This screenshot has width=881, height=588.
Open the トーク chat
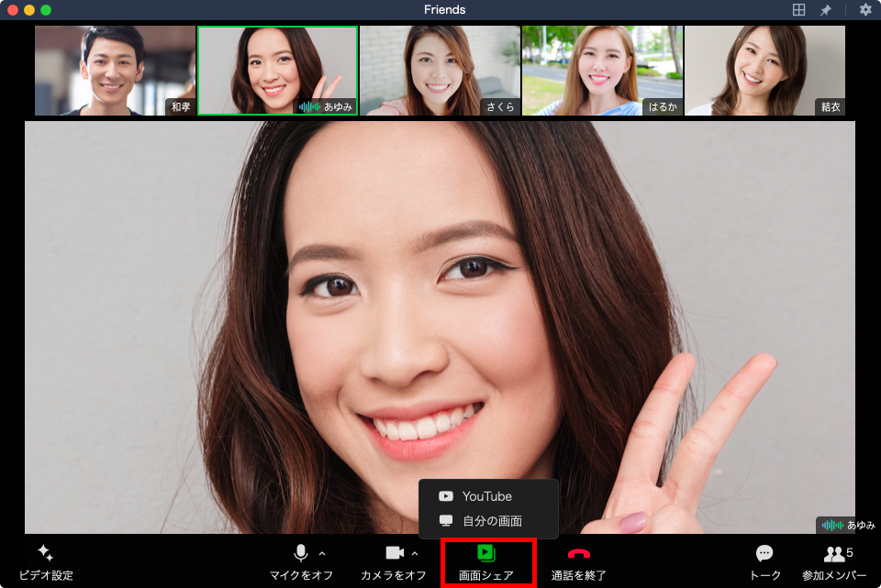(764, 562)
